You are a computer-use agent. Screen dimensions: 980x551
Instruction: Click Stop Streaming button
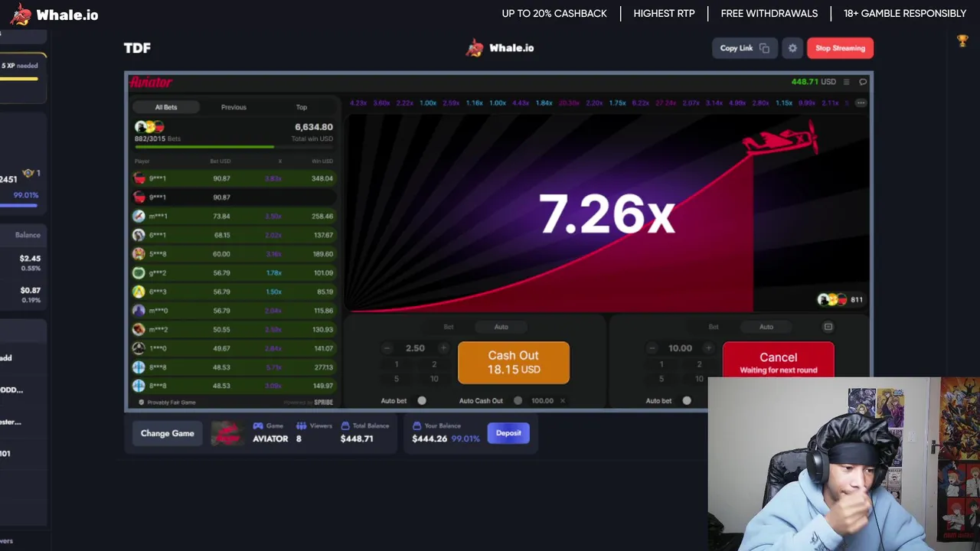840,48
